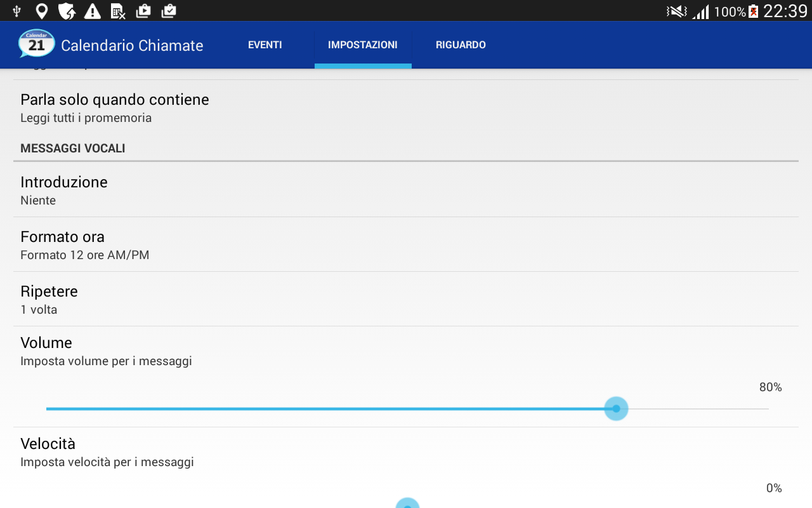The height and width of the screenshot is (508, 812).
Task: Open Parla solo quando contiene setting
Action: 406,108
